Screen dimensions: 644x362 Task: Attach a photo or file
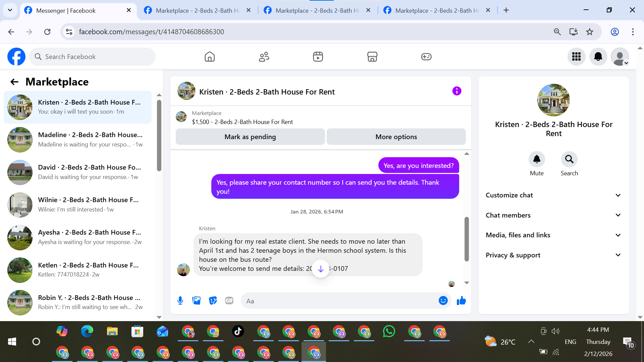(197, 301)
